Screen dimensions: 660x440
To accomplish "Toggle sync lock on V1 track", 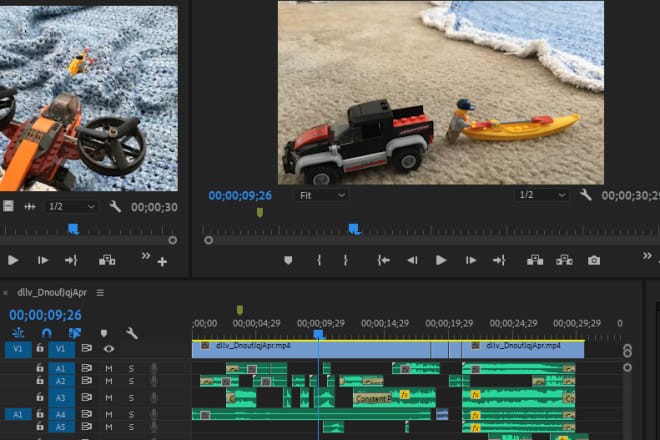I will tap(87, 348).
